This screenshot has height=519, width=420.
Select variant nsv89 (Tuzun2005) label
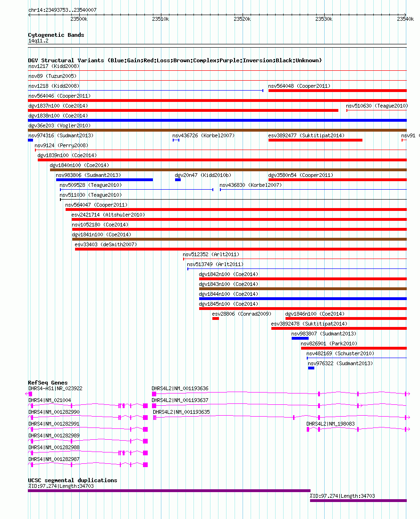tap(52, 76)
